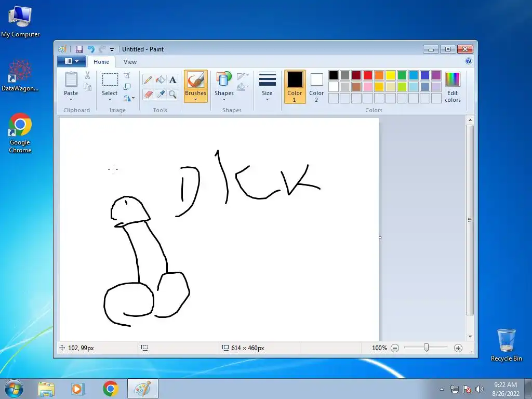Click the Brushes tool icon
The height and width of the screenshot is (399, 532).
(x=196, y=80)
